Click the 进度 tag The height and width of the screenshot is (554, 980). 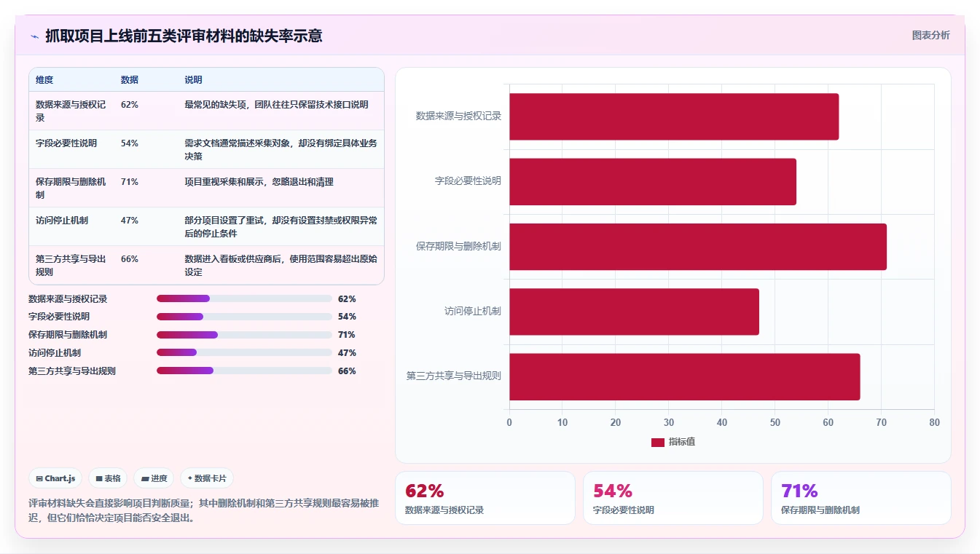coord(154,478)
